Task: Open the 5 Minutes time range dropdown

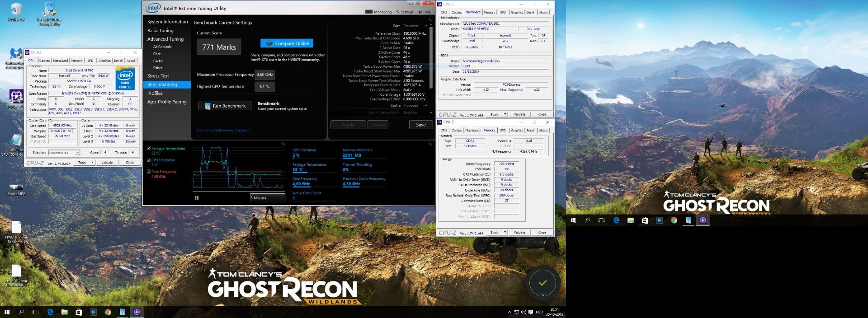Action: point(268,198)
